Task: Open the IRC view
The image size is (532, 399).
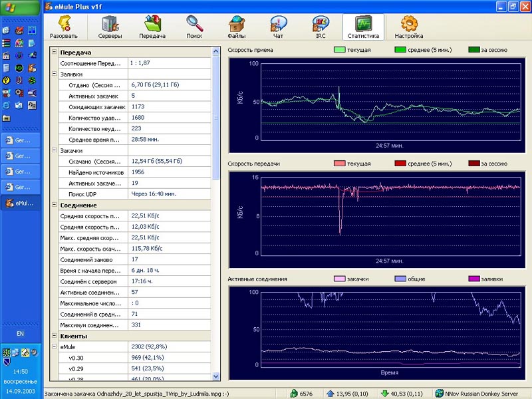Action: tap(321, 27)
